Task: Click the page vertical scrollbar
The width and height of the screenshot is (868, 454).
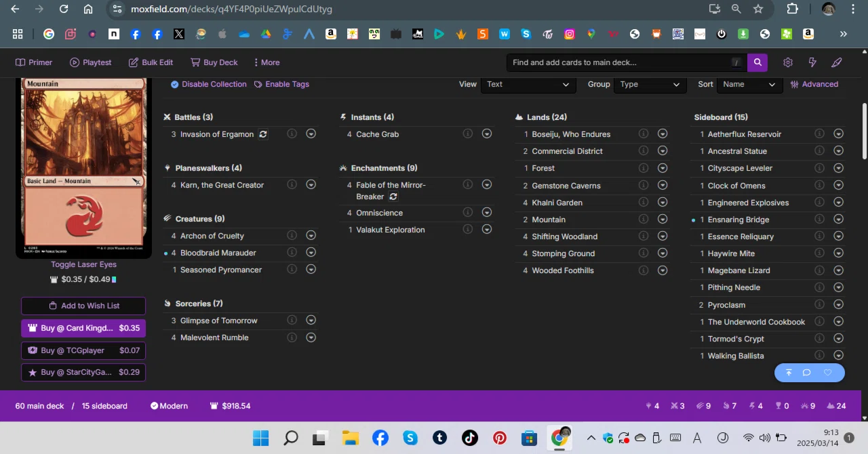Action: (864, 132)
